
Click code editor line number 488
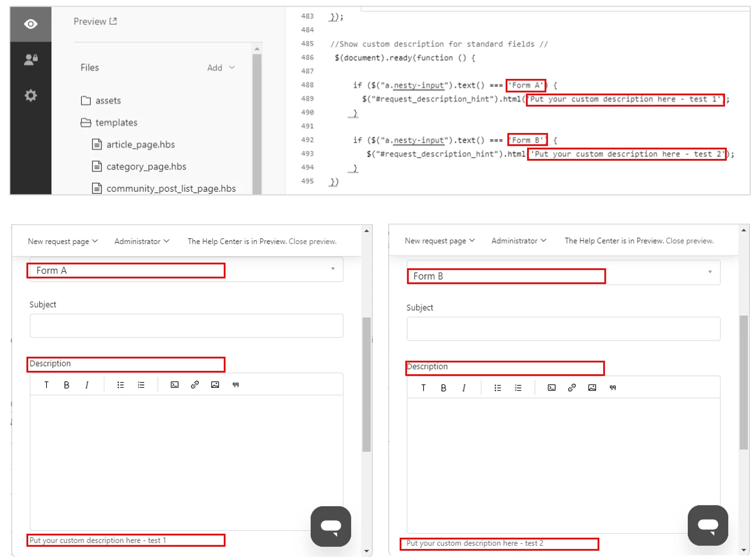point(307,85)
